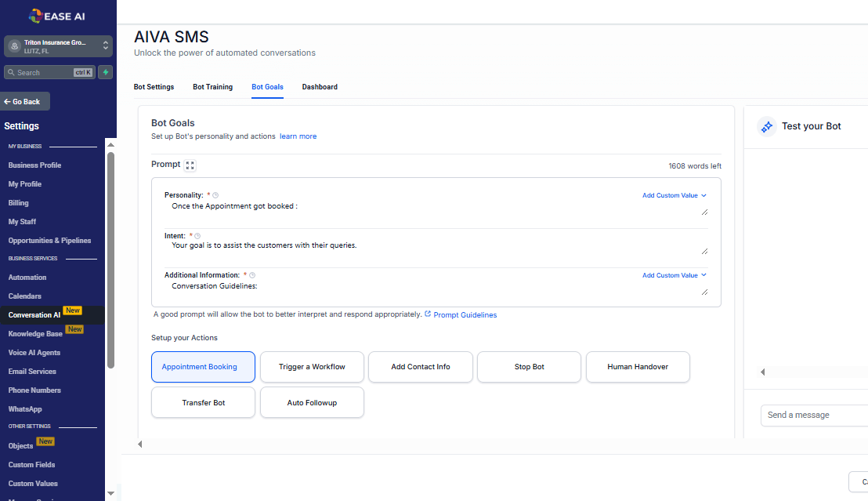Click into the Personality prompt text
This screenshot has width=868, height=501.
point(235,206)
